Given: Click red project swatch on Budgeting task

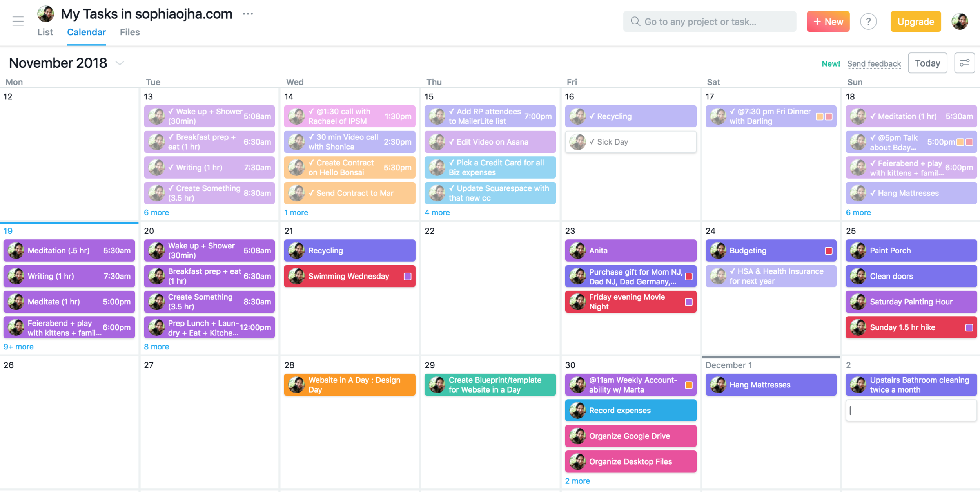Looking at the screenshot, I should pos(828,251).
